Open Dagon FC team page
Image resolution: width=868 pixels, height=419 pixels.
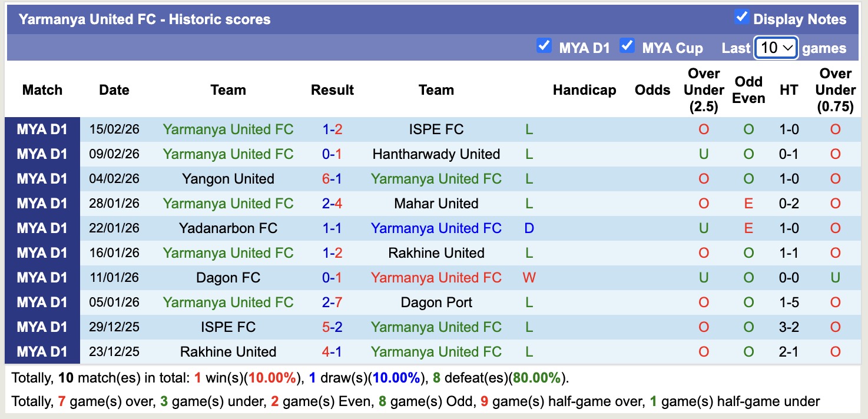228,277
